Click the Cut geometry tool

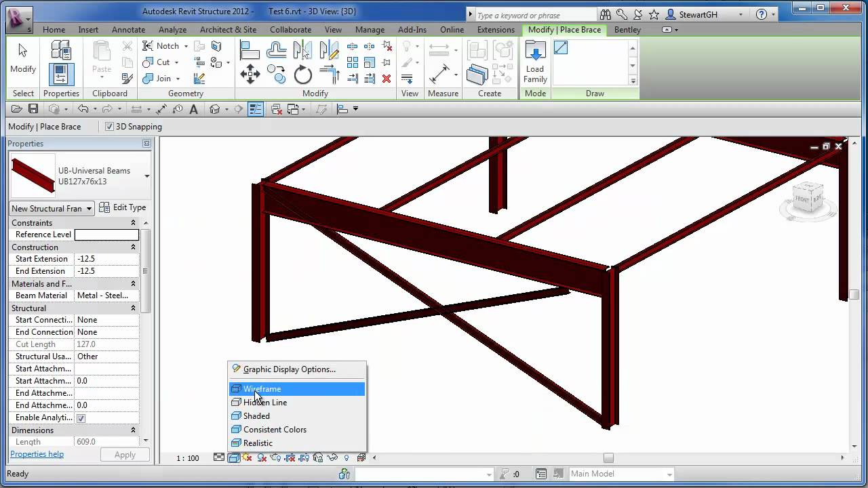[x=158, y=62]
